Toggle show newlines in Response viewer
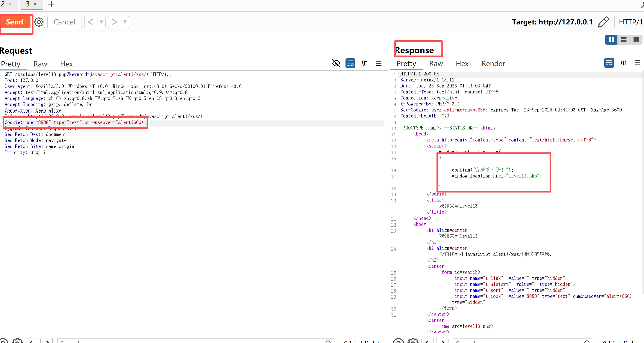Screen dimensions: 644x343 [x=623, y=63]
